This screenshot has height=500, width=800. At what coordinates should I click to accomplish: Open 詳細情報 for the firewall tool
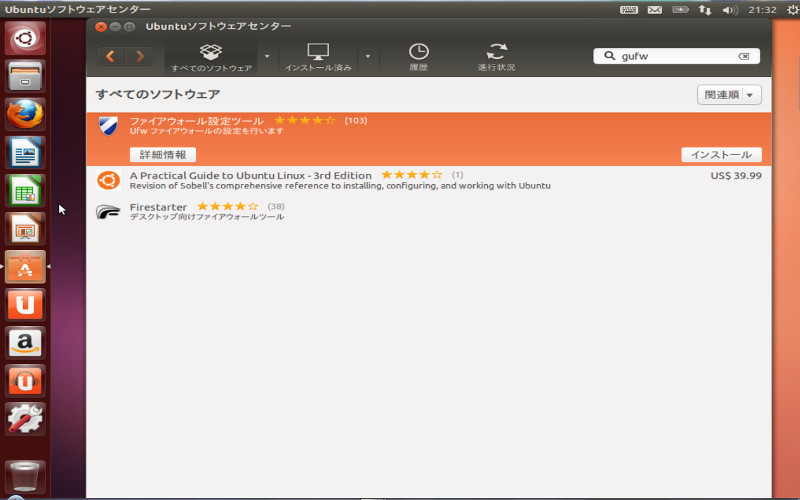pos(163,155)
